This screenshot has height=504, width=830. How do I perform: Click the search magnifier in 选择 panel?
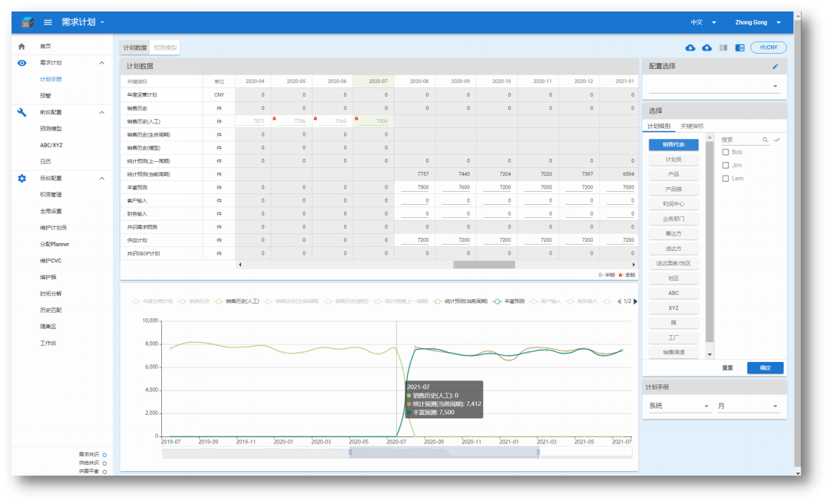[765, 140]
